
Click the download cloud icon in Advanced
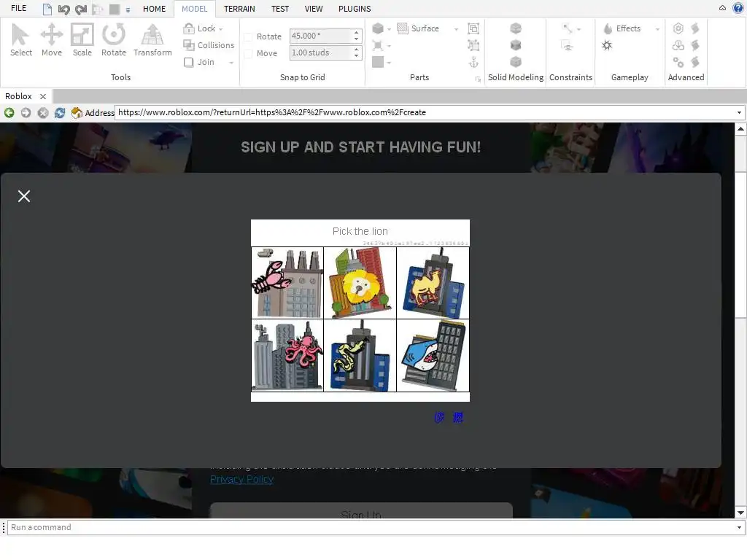click(678, 45)
